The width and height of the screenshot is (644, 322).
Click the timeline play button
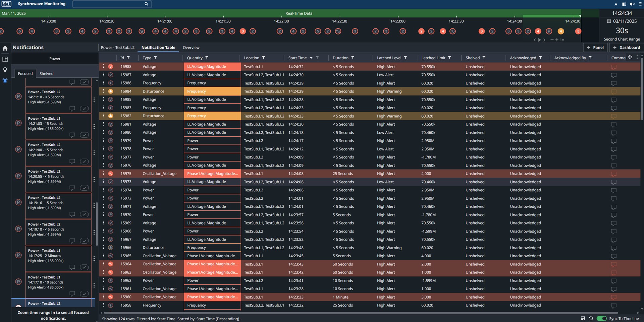pyautogui.click(x=539, y=40)
